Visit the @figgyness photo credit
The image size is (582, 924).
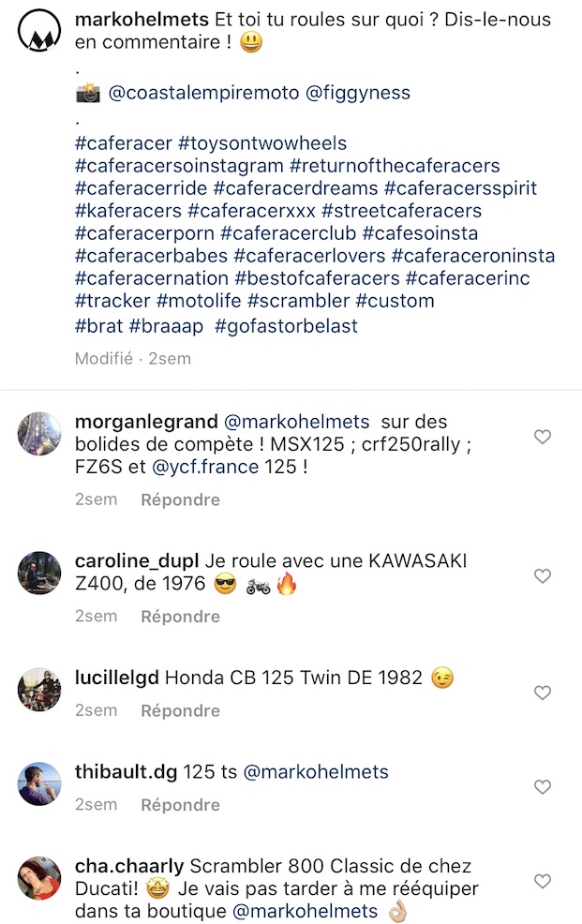(358, 93)
